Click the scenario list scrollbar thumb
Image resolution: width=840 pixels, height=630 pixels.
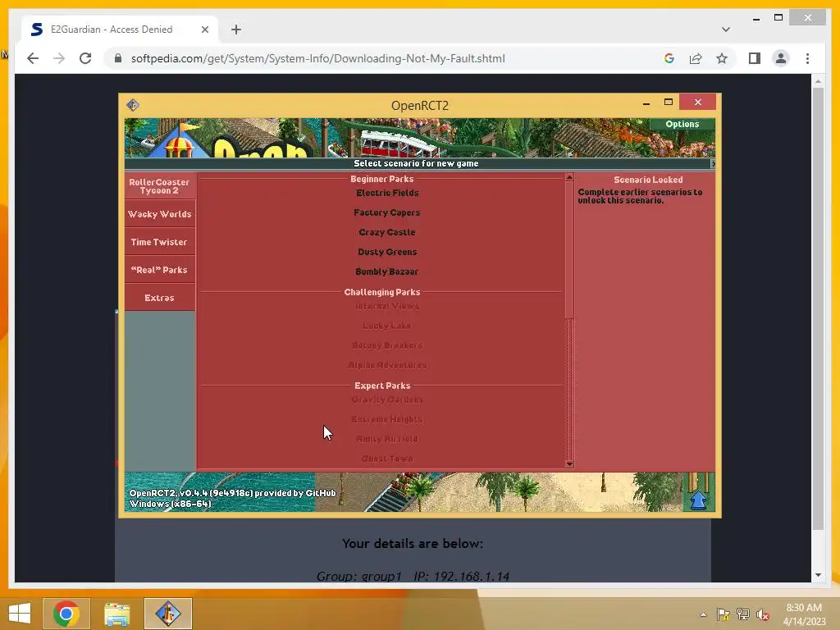click(569, 249)
